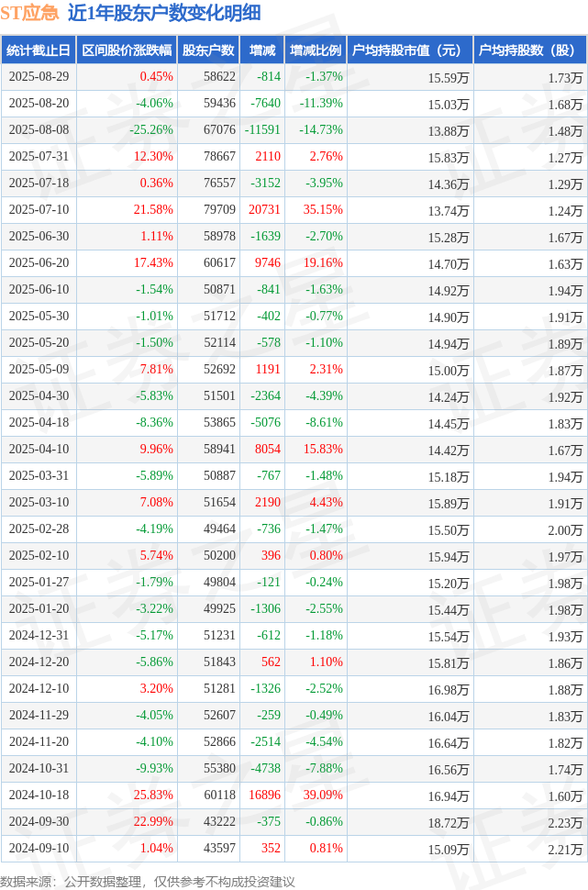Viewport: 588px width, 890px height.
Task: Click the 增减比例 column header
Action: click(316, 50)
